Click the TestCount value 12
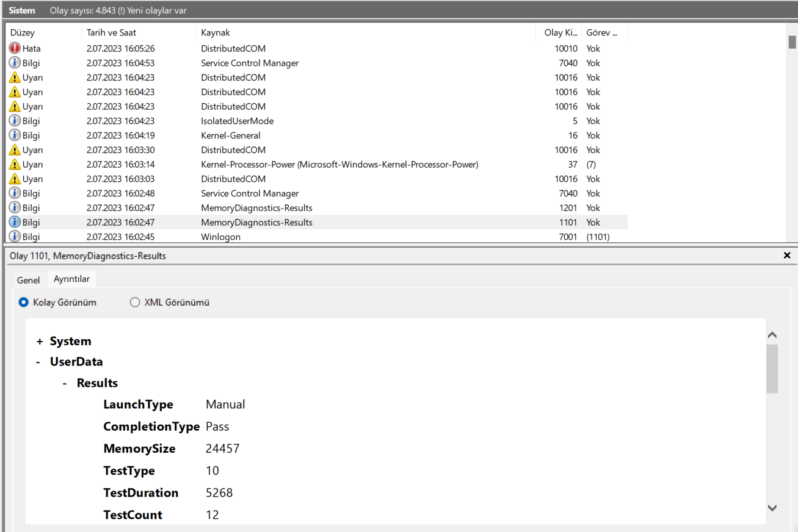 212,515
